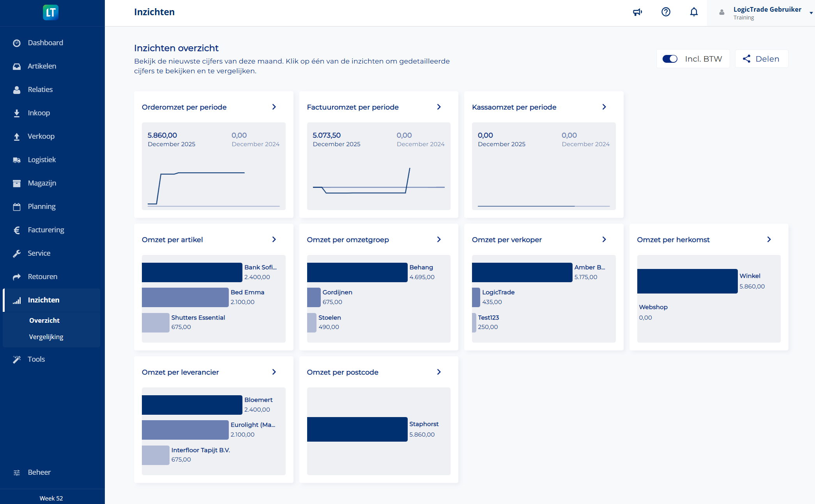815x504 pixels.
Task: Disable the Incl. BTW toggle
Action: (x=670, y=58)
